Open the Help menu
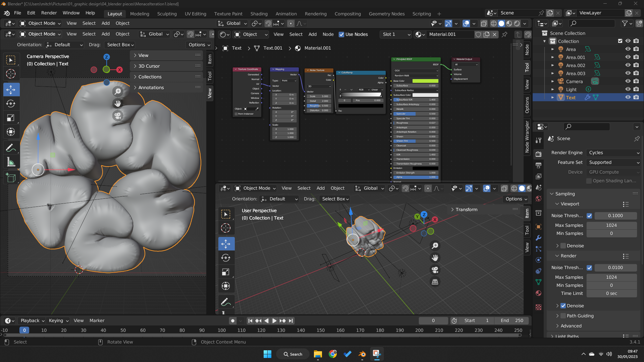Image resolution: width=644 pixels, height=362 pixels. [90, 13]
